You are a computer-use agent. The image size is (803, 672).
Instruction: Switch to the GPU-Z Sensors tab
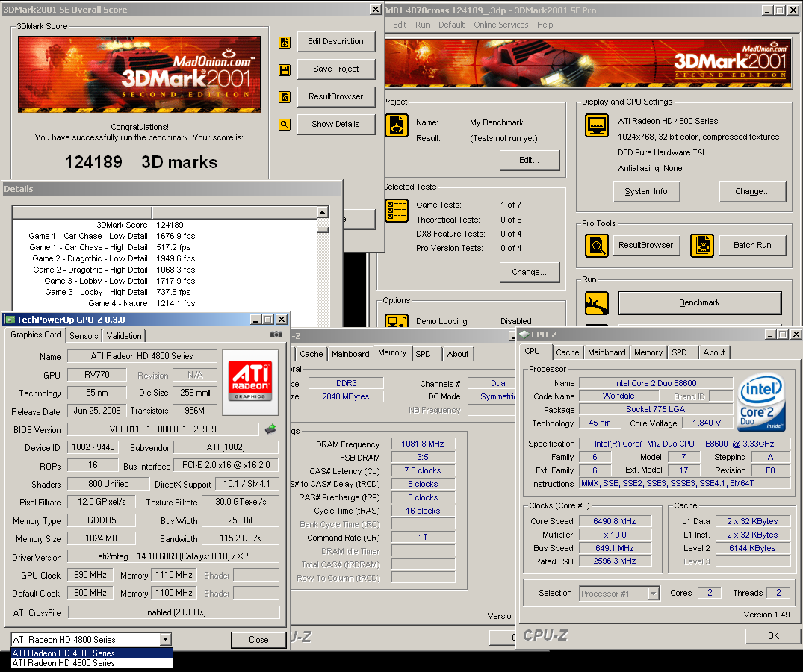[x=84, y=336]
